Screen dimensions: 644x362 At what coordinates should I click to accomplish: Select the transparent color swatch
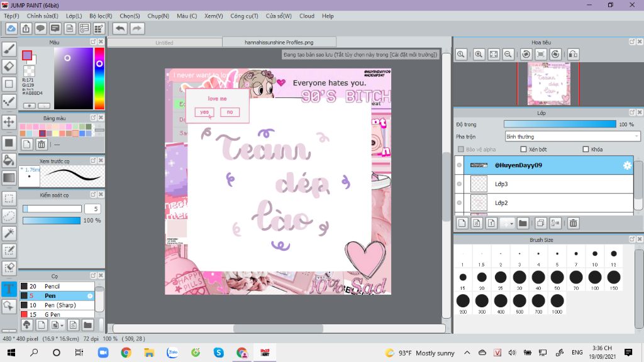(x=29, y=71)
